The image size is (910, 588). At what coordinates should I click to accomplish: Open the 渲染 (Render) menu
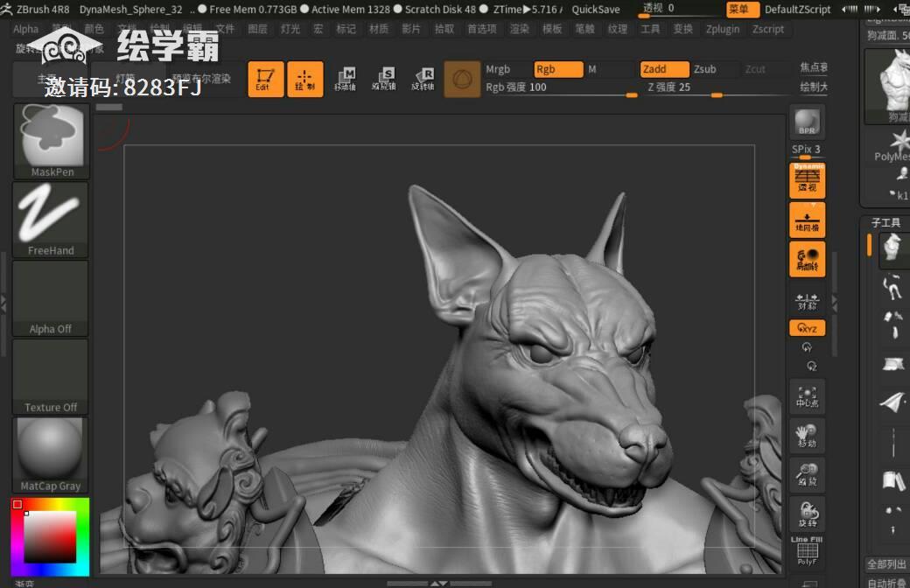[520, 29]
